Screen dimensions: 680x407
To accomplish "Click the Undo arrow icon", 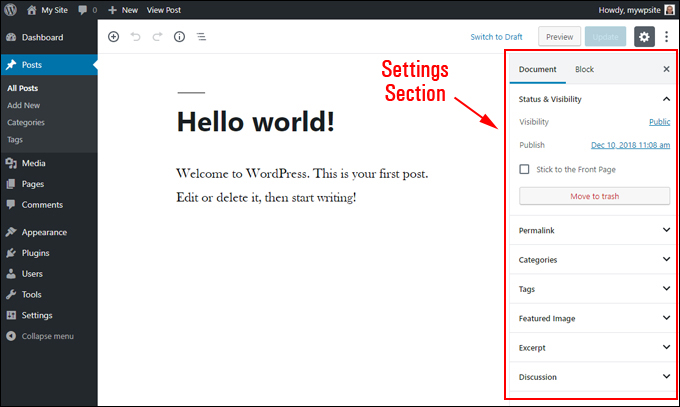I will click(x=136, y=37).
